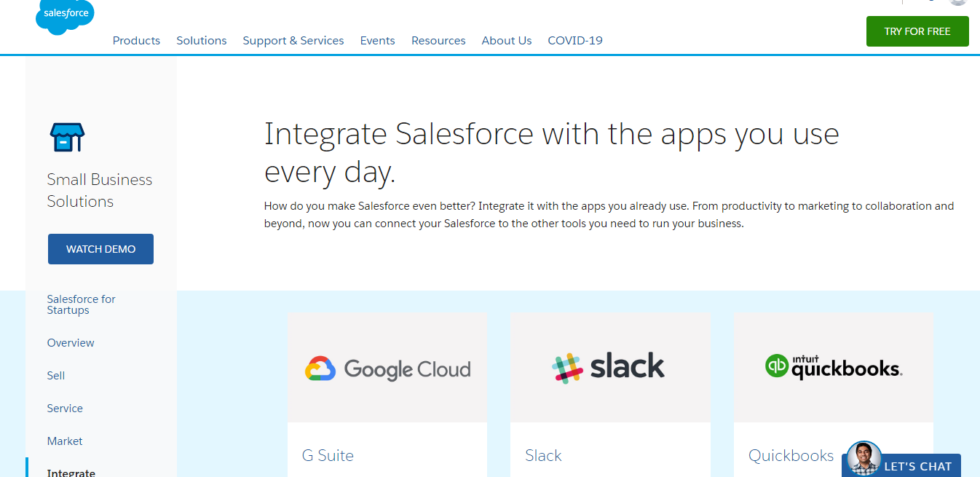Click the Intuit QuickBooks logo image

pos(834,367)
